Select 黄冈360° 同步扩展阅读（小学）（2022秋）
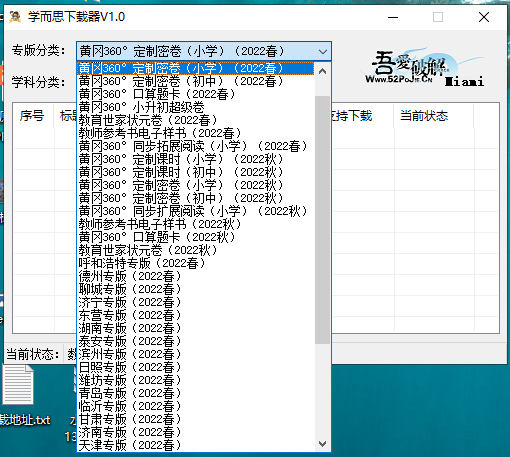Viewport: 510px width, 457px height. 196,211
